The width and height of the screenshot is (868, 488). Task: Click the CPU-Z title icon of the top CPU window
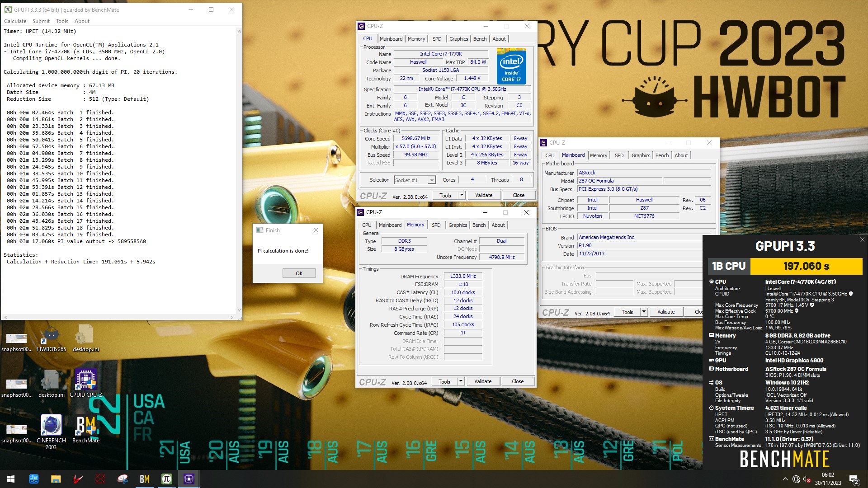361,26
